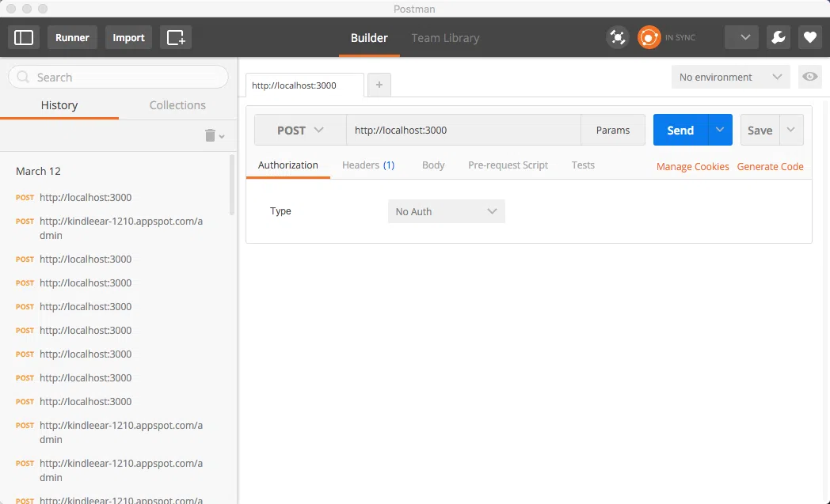
Task: Click the request URL input field
Action: [463, 131]
